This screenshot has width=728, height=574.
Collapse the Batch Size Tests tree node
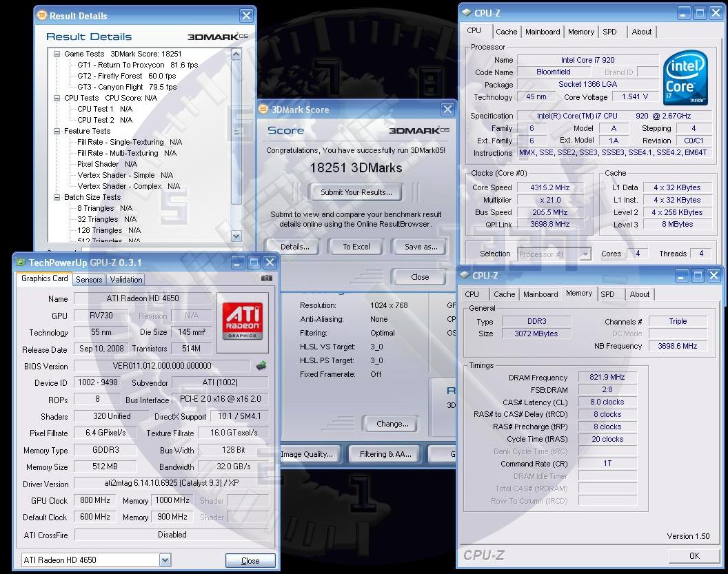pos(57,197)
